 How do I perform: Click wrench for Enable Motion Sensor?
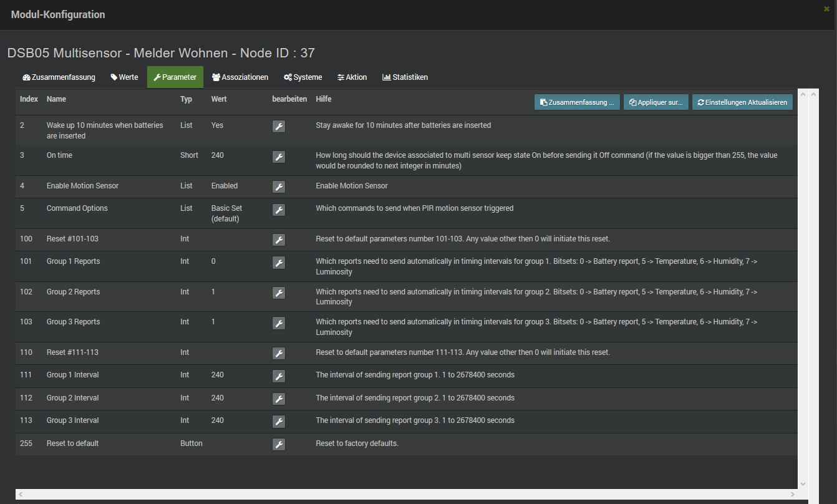coord(279,187)
